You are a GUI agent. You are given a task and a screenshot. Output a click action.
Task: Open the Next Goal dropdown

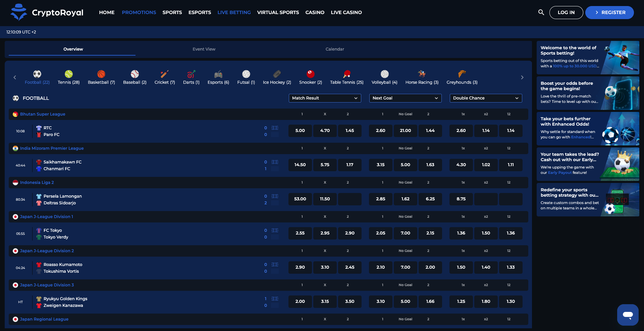[x=405, y=98]
